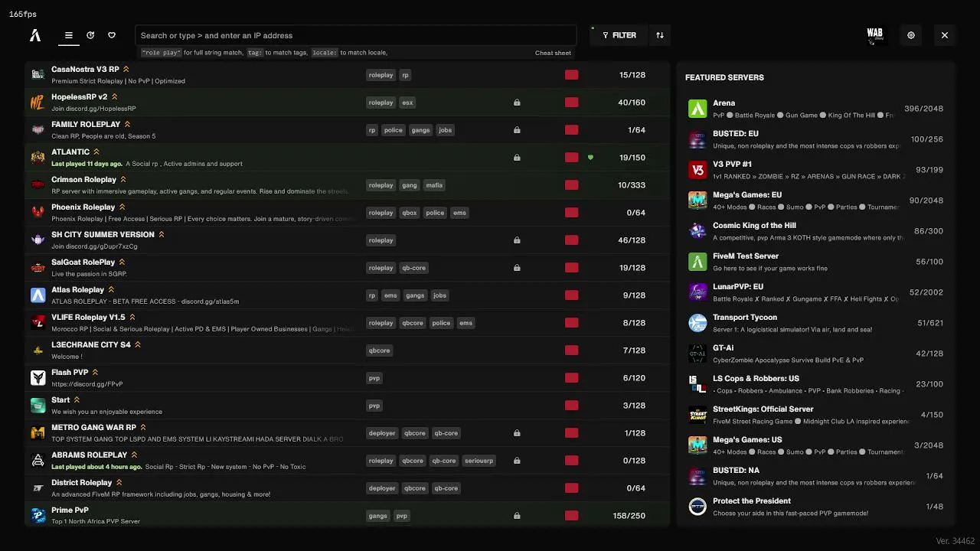
Task: Click the Crimson Roleplay server icon
Action: (x=38, y=185)
